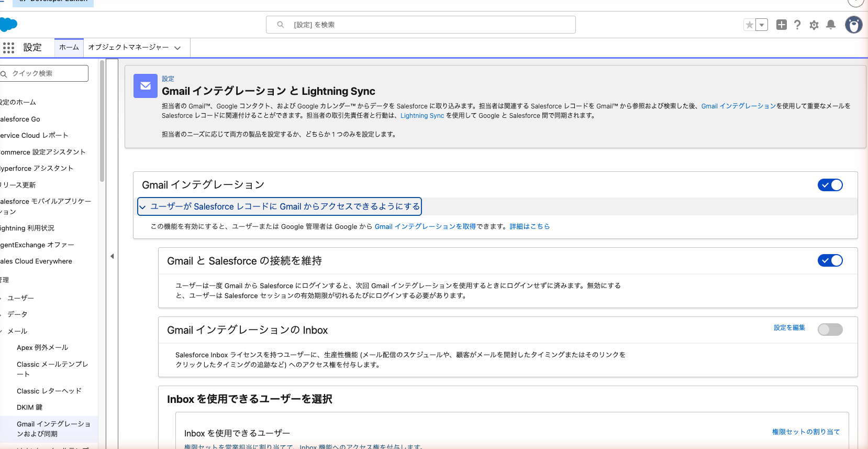Open Lightning 利用状況 in sidebar

27,228
